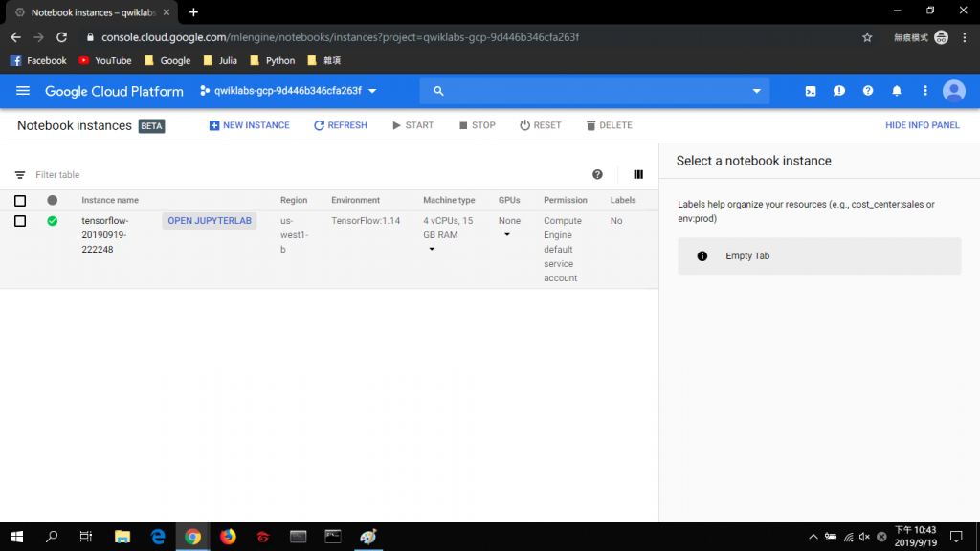Click the START button
Screen dimensions: 980x551
(x=412, y=125)
